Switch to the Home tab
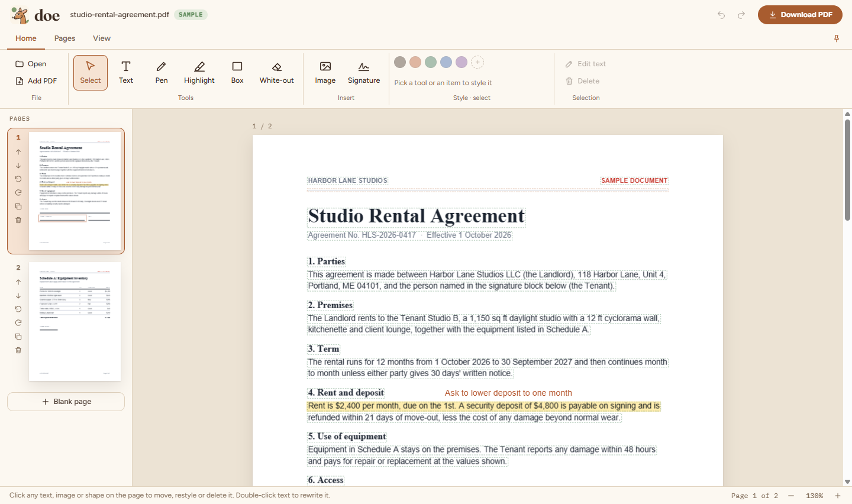The image size is (852, 504). click(26, 38)
